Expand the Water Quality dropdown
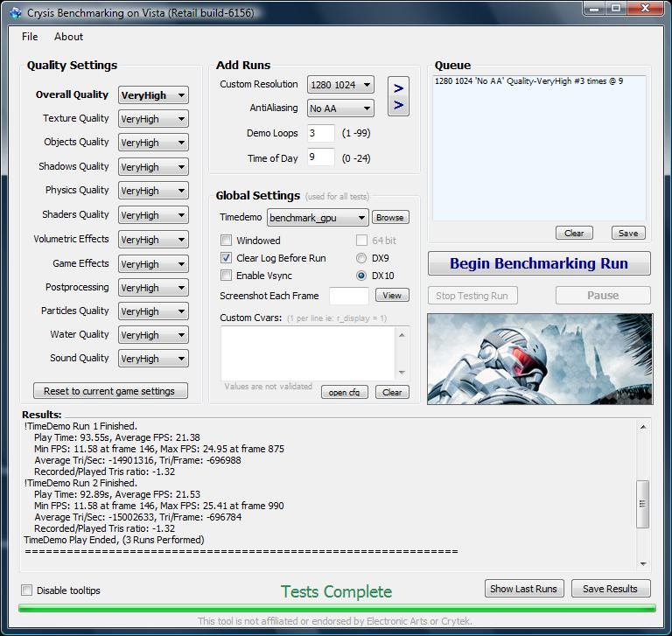 click(153, 335)
